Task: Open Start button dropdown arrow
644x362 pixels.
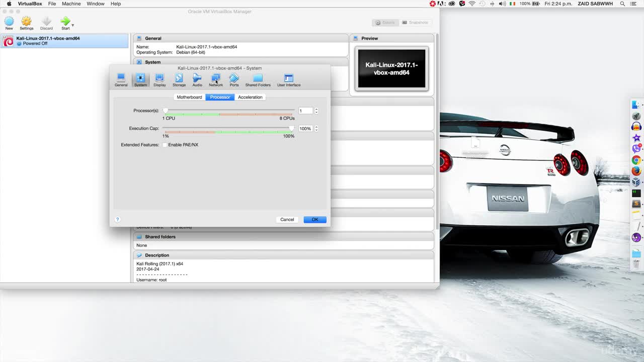Action: (73, 25)
